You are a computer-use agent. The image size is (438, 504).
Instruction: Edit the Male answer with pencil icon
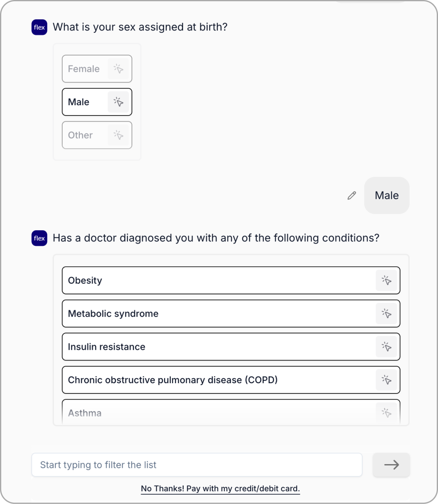(352, 196)
